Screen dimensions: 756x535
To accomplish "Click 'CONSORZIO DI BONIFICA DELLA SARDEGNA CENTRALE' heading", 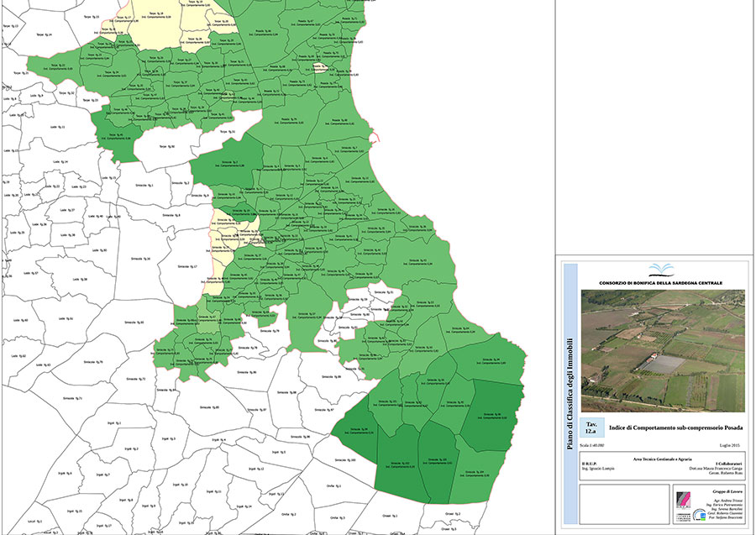I will (x=660, y=283).
